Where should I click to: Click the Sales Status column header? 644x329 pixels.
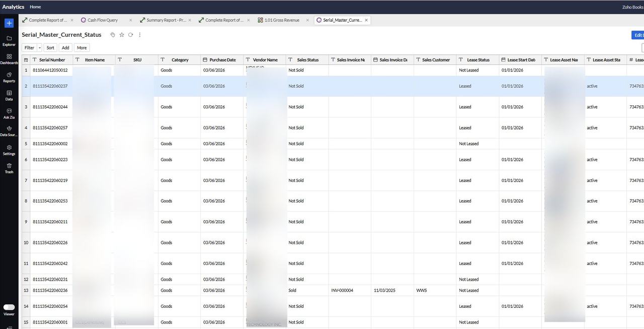(307, 59)
